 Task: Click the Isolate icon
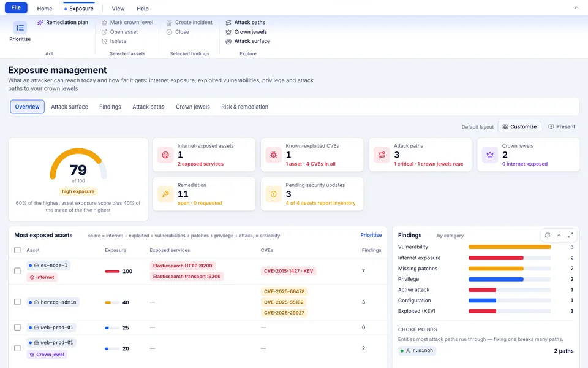click(x=104, y=41)
